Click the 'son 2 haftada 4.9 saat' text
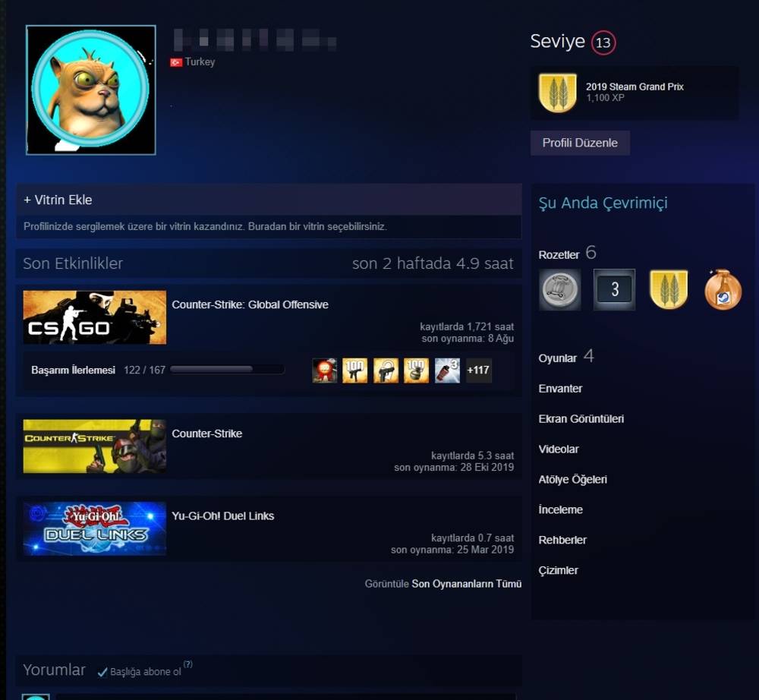The height and width of the screenshot is (700, 759). click(x=433, y=263)
